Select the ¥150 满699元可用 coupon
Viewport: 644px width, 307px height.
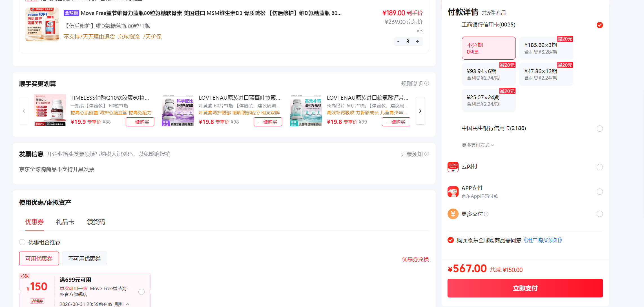point(141,292)
